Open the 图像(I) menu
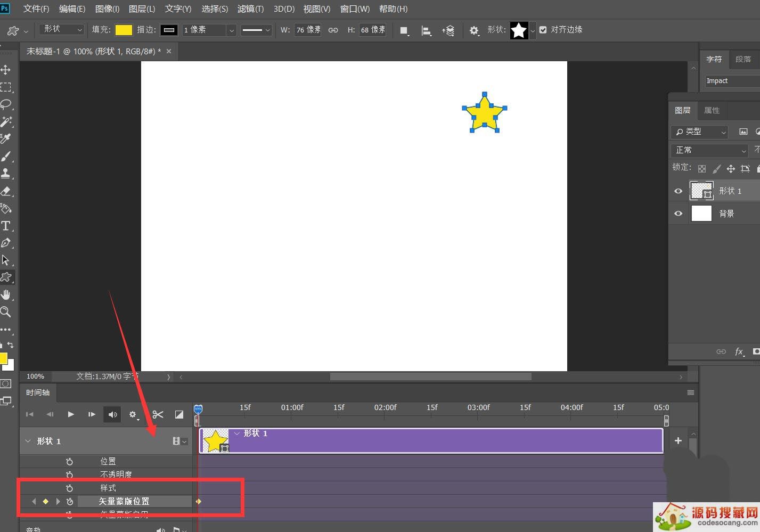760x532 pixels. click(107, 9)
